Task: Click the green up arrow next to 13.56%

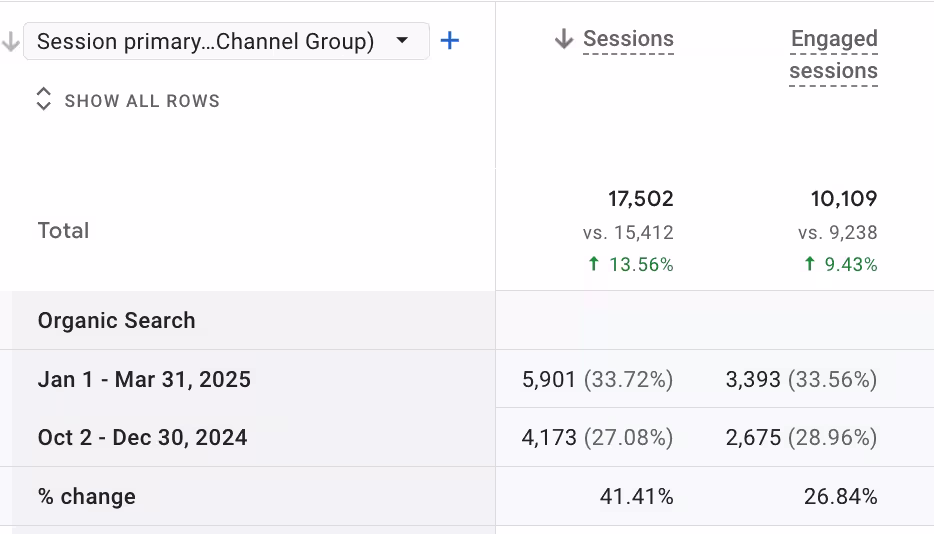Action: pyautogui.click(x=593, y=264)
